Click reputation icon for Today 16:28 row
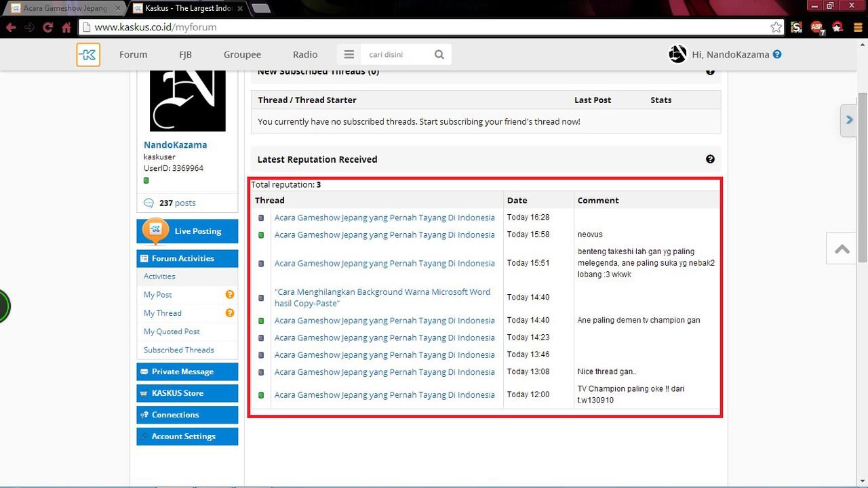The height and width of the screenshot is (488, 868). pos(261,218)
